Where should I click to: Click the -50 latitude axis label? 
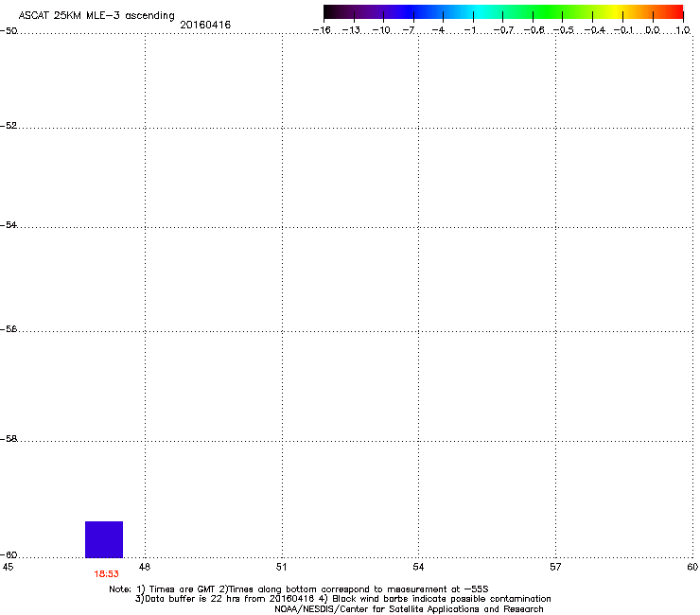tap(9, 31)
